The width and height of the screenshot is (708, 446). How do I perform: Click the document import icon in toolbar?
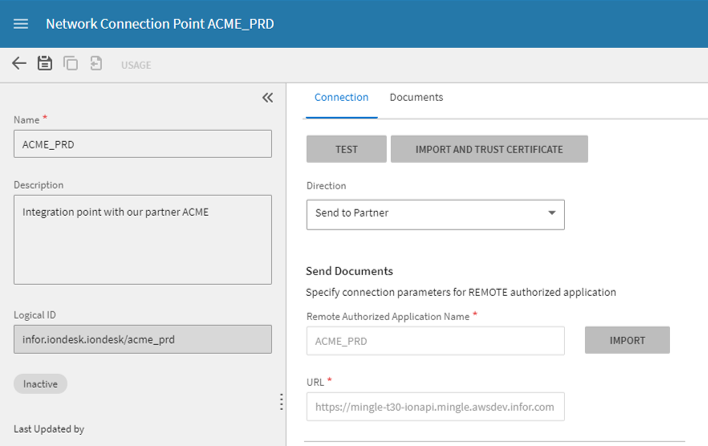pos(96,64)
